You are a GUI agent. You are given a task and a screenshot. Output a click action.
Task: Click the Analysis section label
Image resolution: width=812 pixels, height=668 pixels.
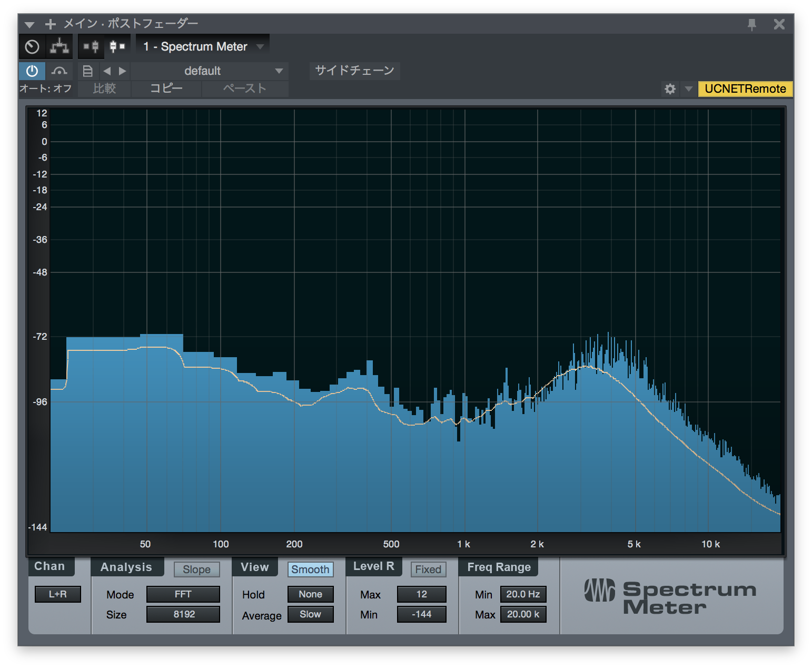point(126,567)
